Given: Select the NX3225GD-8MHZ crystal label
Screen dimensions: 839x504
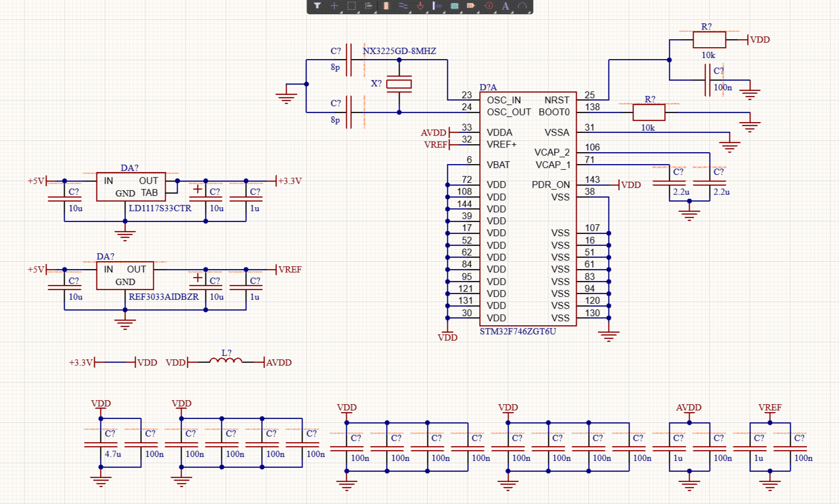Looking at the screenshot, I should [399, 51].
